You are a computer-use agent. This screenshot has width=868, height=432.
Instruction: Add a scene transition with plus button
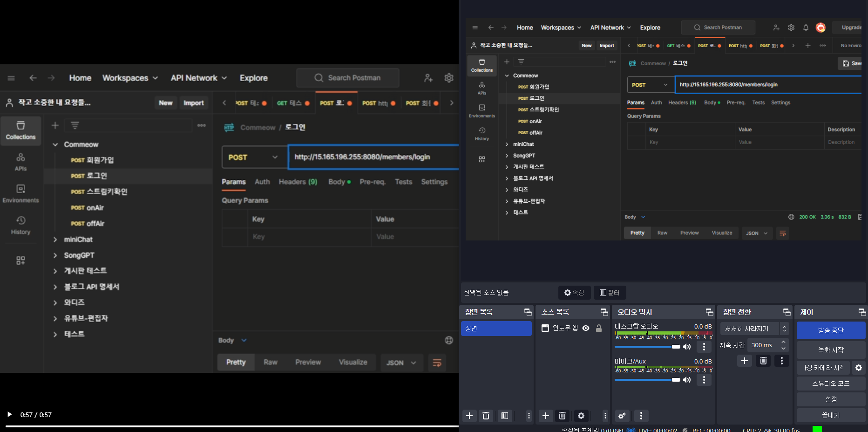pos(745,361)
